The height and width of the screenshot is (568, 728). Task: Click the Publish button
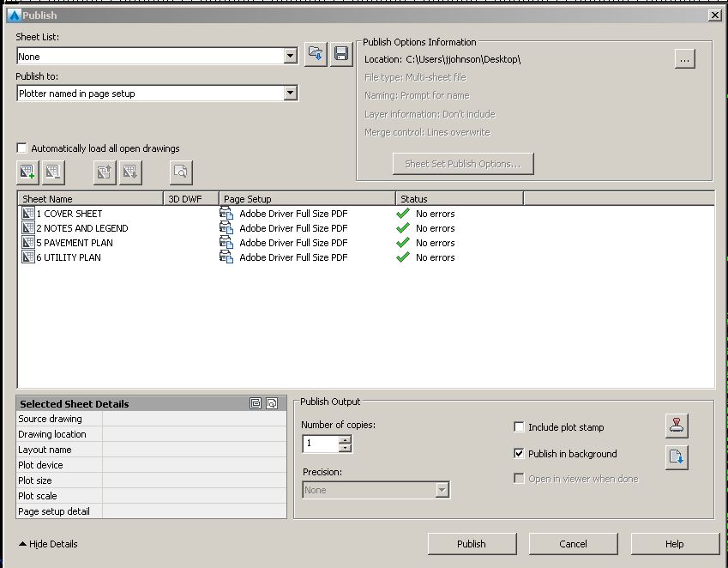point(472,543)
